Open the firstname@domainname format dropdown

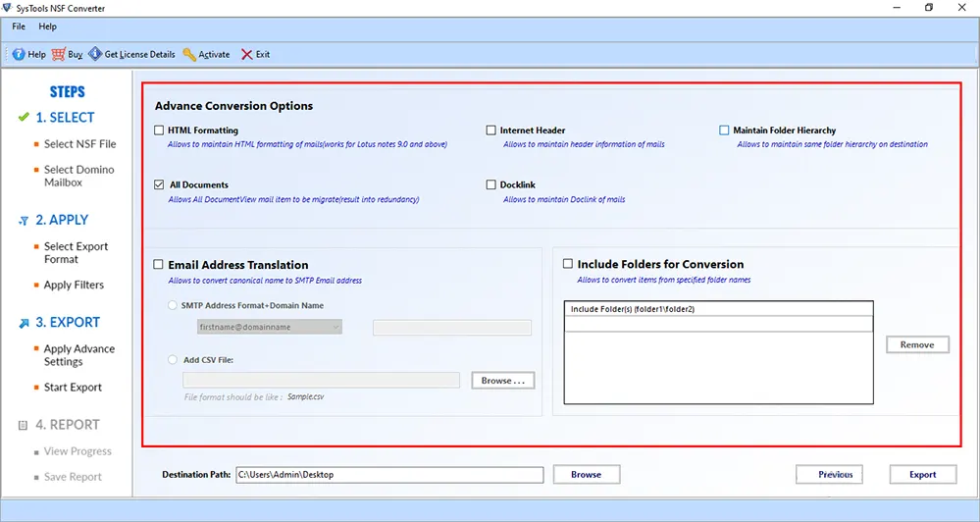[x=270, y=327]
